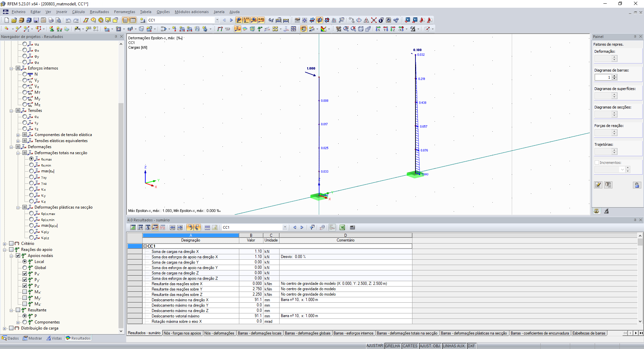Click the mirror icon in top toolbar
The width and height of the screenshot is (644, 349).
(366, 20)
